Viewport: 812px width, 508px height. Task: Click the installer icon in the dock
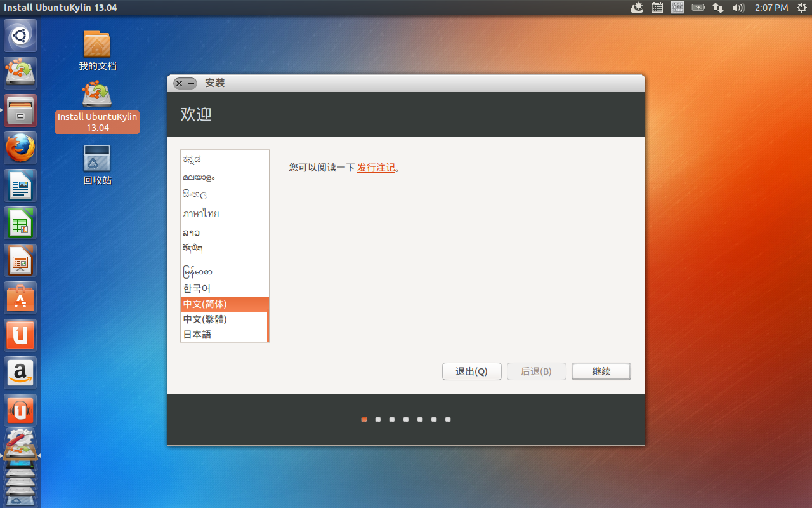pyautogui.click(x=20, y=73)
